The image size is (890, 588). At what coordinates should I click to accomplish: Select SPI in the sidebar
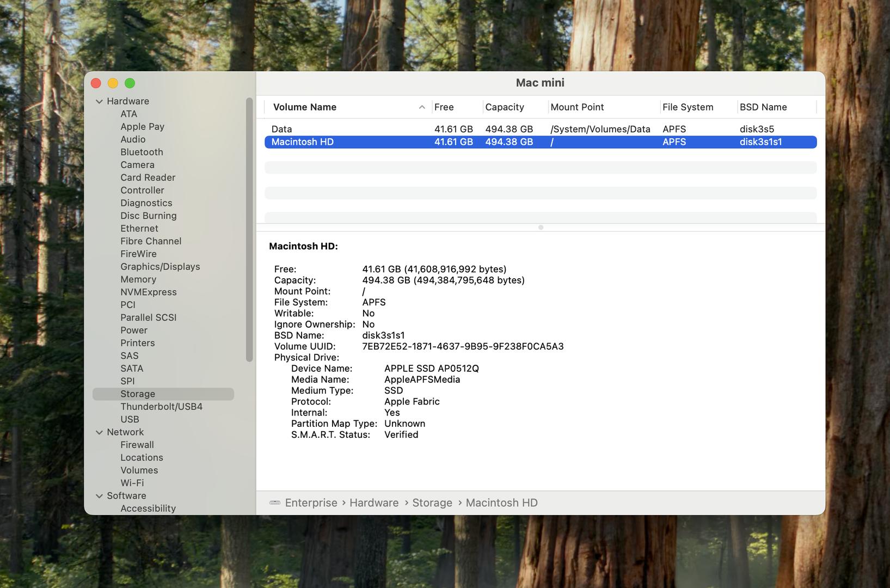(x=127, y=381)
